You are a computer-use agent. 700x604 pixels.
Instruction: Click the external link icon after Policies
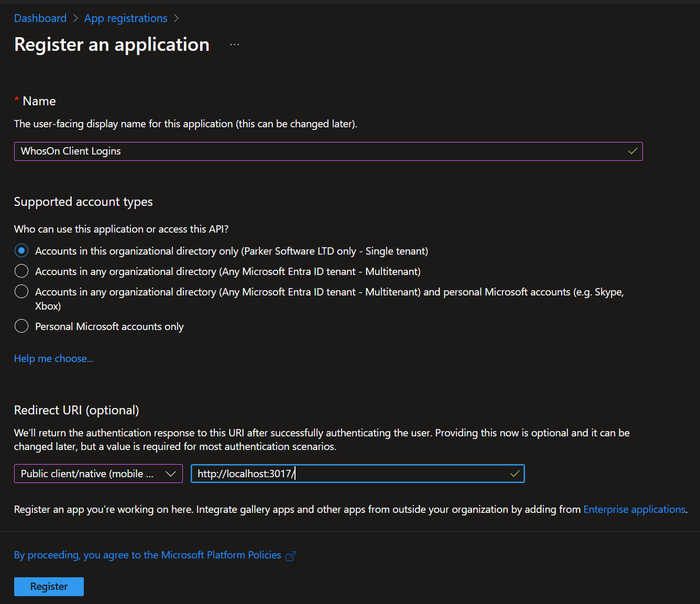click(x=290, y=556)
